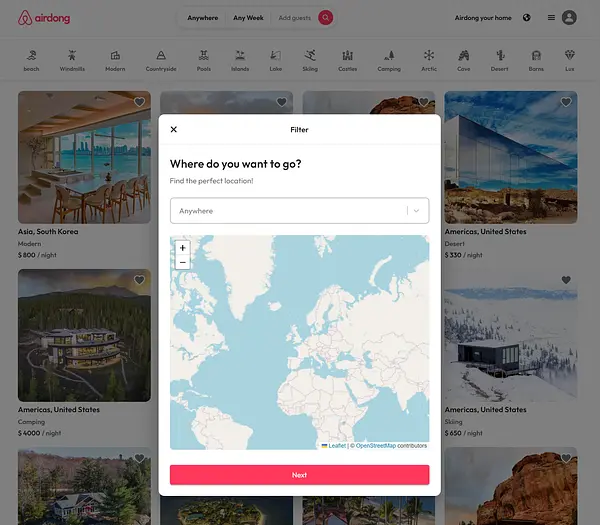Favorite the Skiing listing heart
The width and height of the screenshot is (600, 525).
[566, 280]
